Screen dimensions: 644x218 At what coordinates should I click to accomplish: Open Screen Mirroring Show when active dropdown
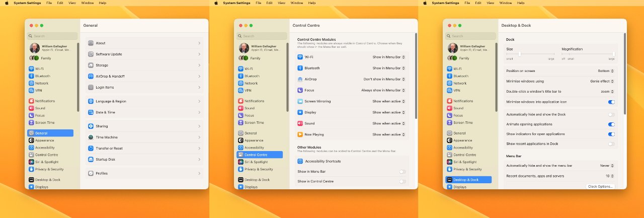388,101
